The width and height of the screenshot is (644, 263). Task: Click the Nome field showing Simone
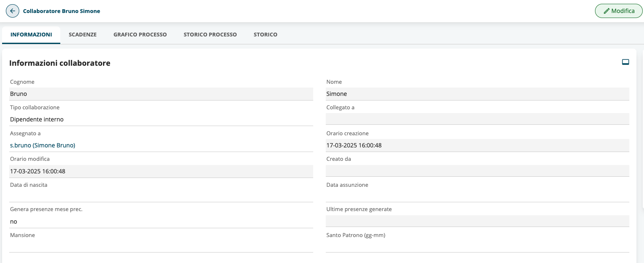(x=477, y=94)
